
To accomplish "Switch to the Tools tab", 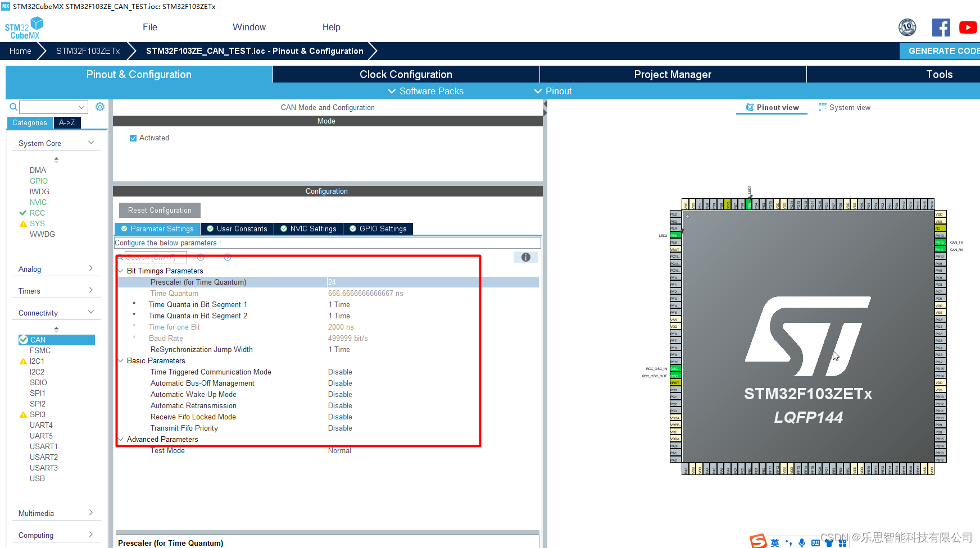I will 939,74.
